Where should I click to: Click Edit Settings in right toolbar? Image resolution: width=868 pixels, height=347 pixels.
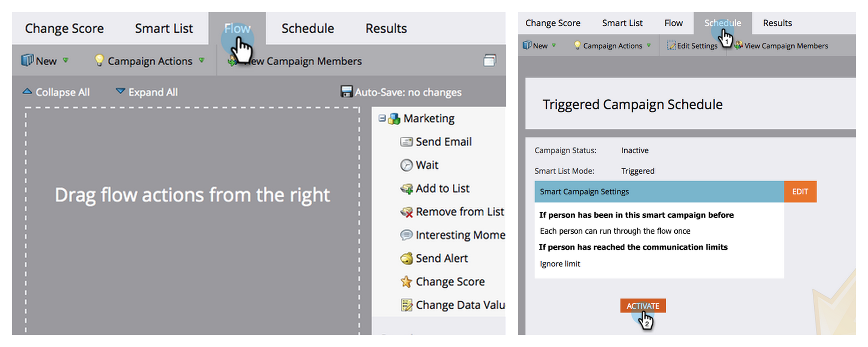click(x=692, y=46)
